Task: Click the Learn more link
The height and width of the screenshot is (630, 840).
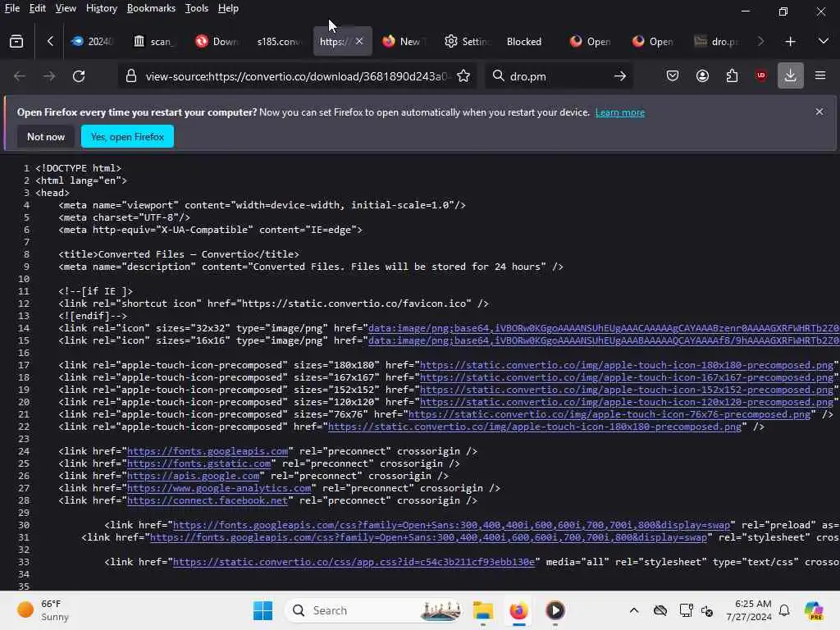Action: [620, 112]
